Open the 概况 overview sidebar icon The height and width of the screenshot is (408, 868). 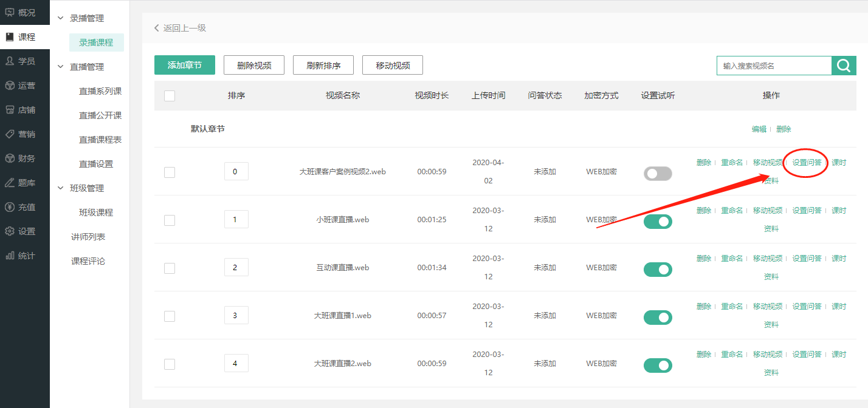pos(10,12)
